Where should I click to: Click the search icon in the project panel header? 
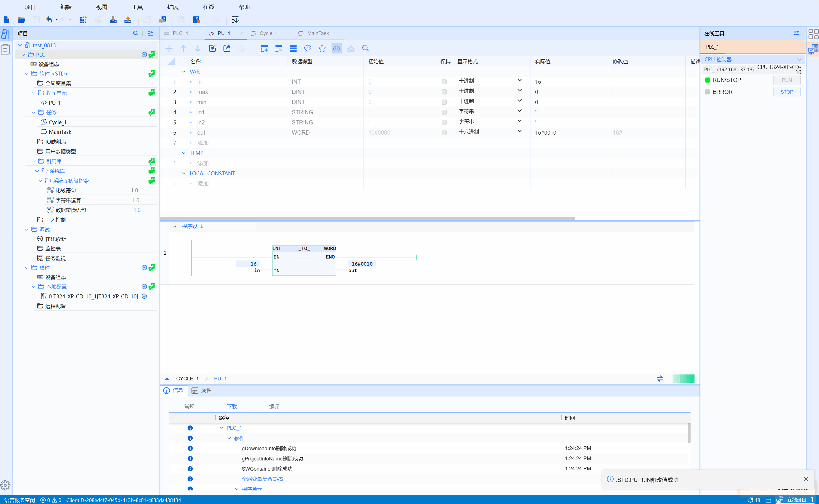[135, 33]
